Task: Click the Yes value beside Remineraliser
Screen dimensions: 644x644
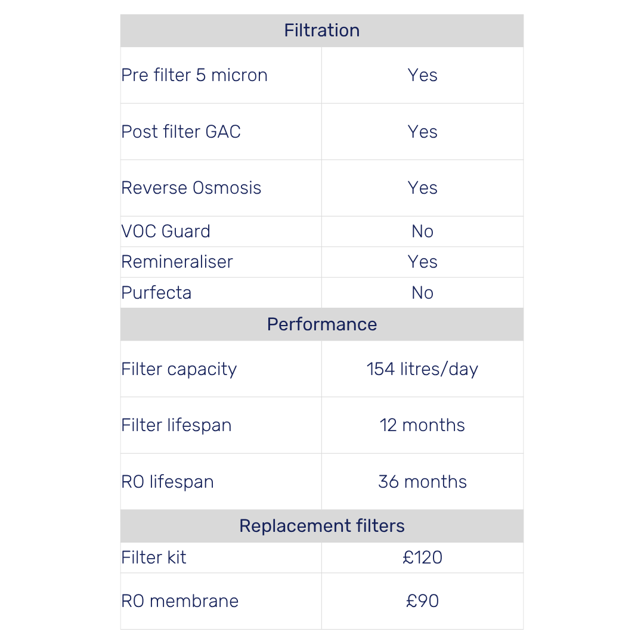Action: pos(422,262)
